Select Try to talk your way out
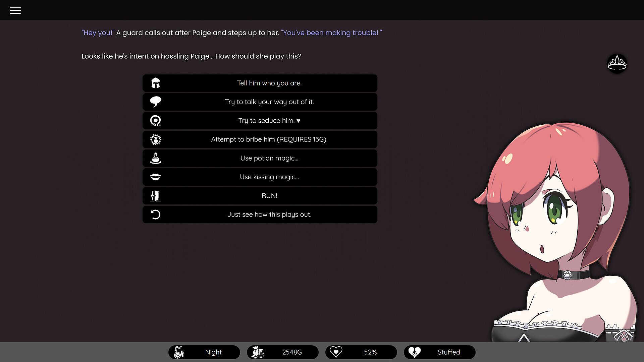This screenshot has height=362, width=644. 269,102
